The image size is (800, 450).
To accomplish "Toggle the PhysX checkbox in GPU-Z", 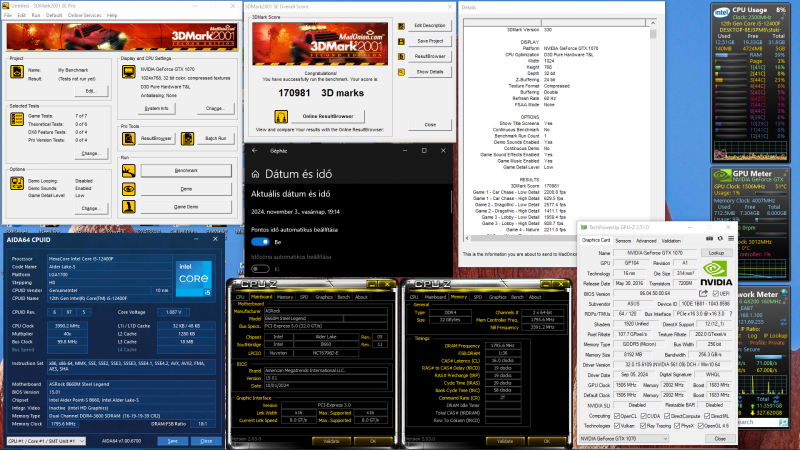I will click(677, 426).
